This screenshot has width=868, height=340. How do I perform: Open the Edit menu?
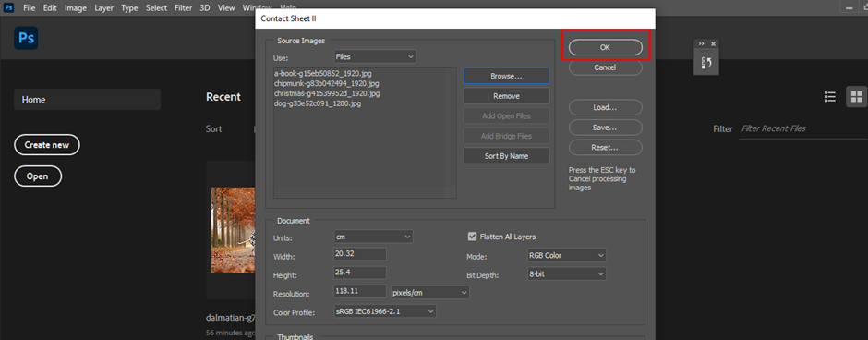50,7
